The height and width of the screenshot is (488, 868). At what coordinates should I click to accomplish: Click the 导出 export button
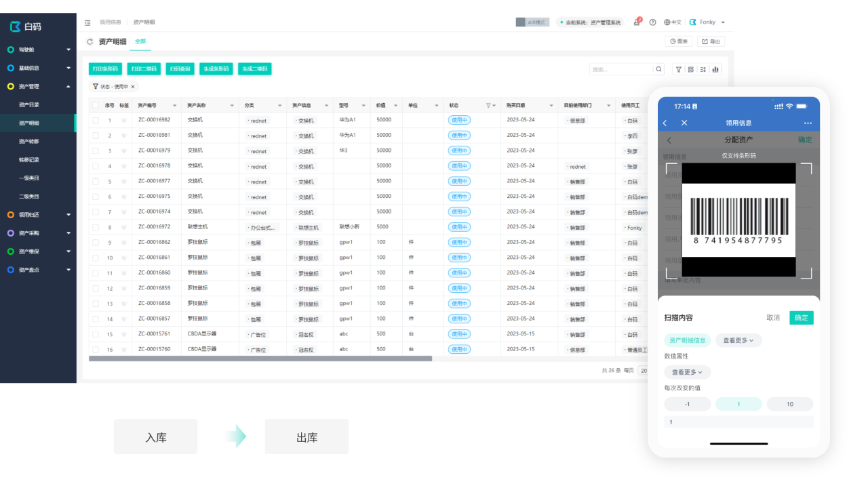[711, 41]
